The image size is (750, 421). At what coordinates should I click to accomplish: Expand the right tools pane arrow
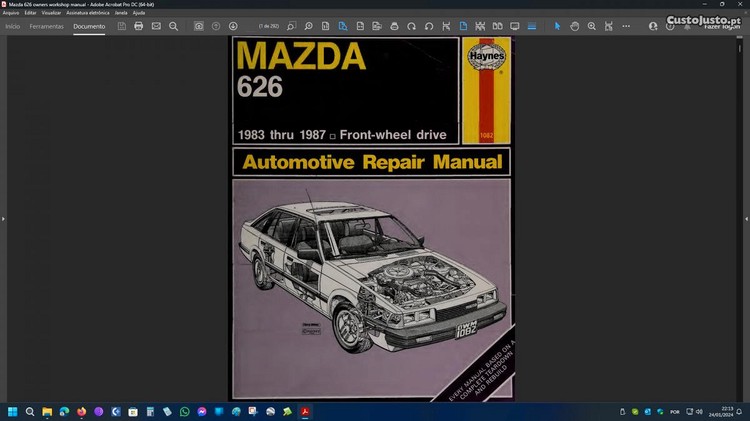click(746, 218)
